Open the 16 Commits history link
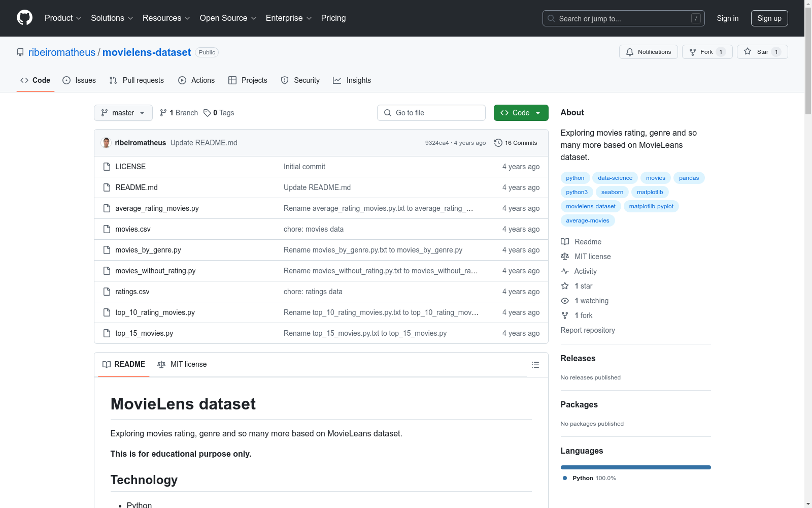 click(516, 143)
